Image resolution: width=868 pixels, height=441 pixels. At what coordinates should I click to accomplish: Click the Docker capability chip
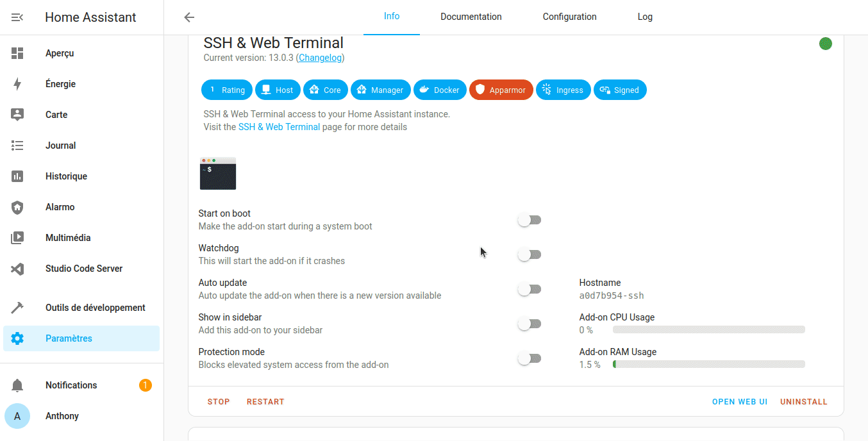(x=440, y=90)
